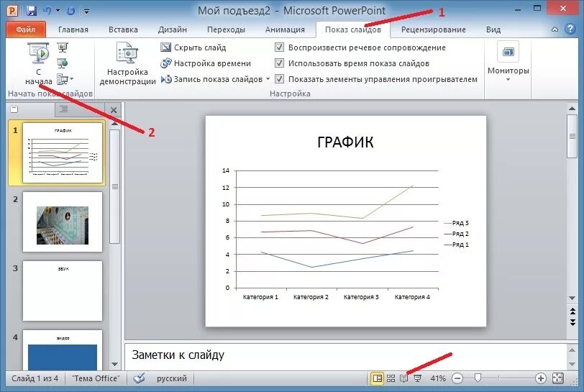Toggle Показать элементы управления проигрывателем checkbox
This screenshot has width=584, height=392.
279,78
